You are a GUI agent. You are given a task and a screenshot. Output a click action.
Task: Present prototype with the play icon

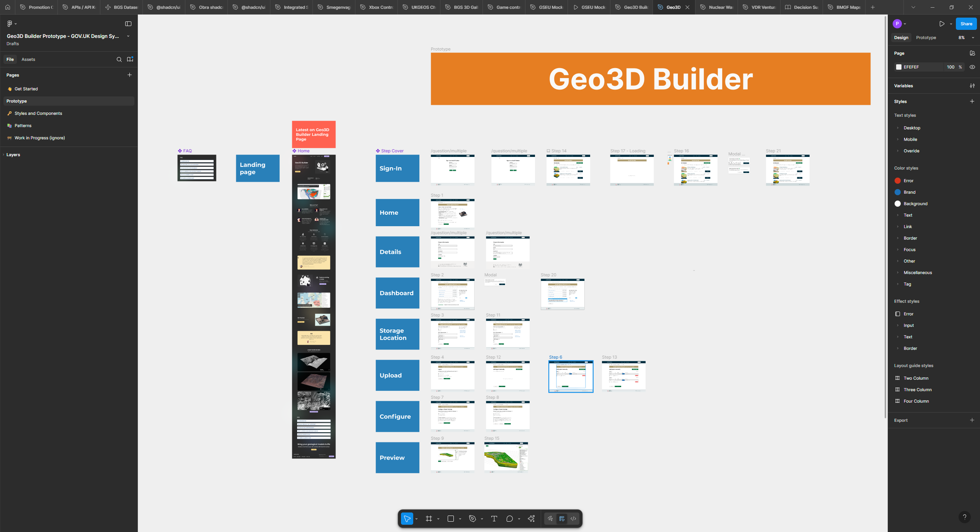tap(942, 24)
